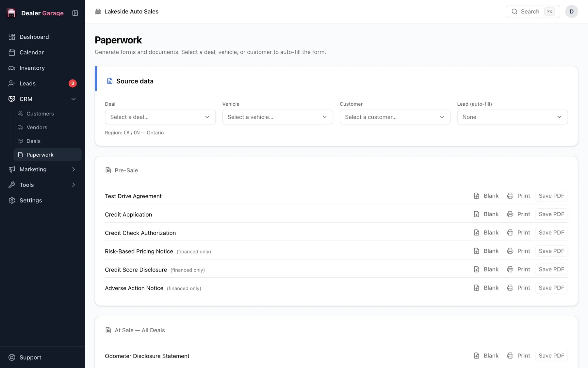Click the Print icon for Credit Application
Image resolution: width=588 pixels, height=368 pixels.
510,214
